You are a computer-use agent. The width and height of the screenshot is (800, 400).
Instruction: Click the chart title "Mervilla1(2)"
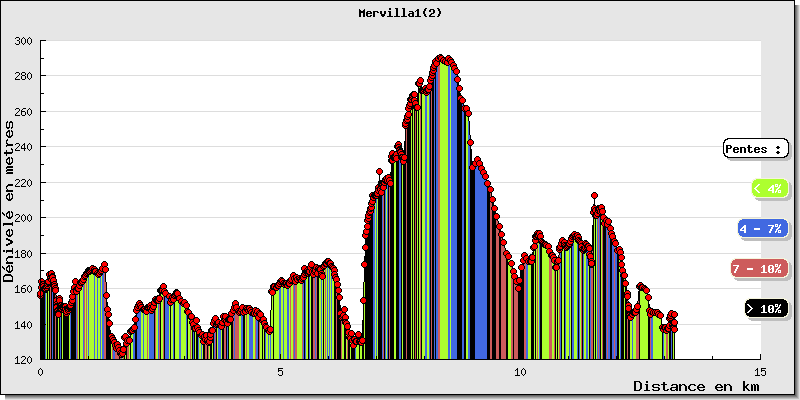(x=400, y=14)
